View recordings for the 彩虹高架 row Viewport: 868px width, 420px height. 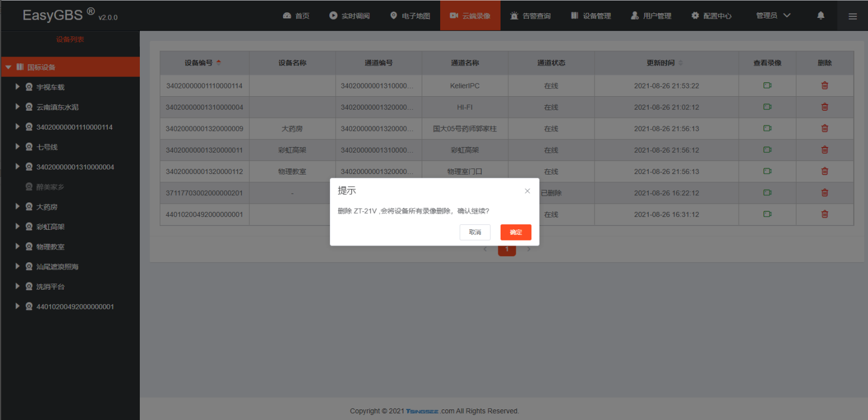tap(767, 150)
